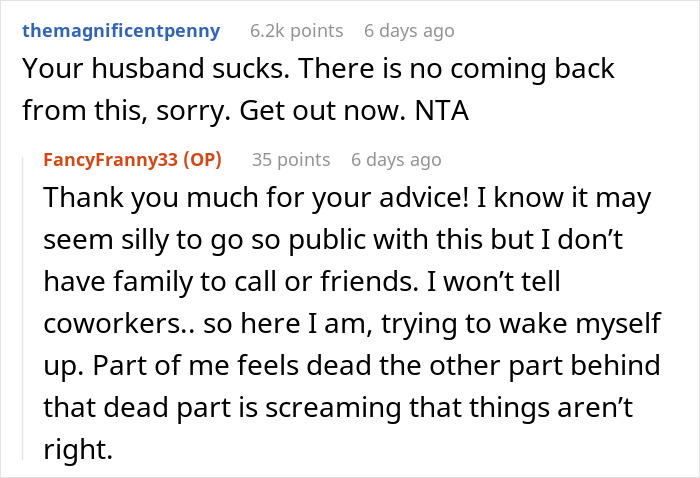This screenshot has width=700, height=478.
Task: Open the reply's '6 days ago' permalink
Action: click(x=396, y=159)
